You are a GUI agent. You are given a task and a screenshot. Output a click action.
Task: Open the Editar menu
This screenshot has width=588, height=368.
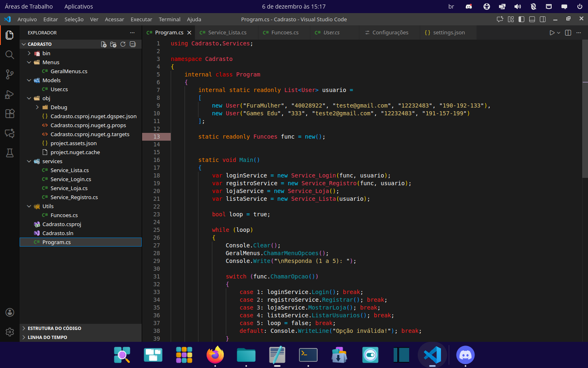(51, 19)
